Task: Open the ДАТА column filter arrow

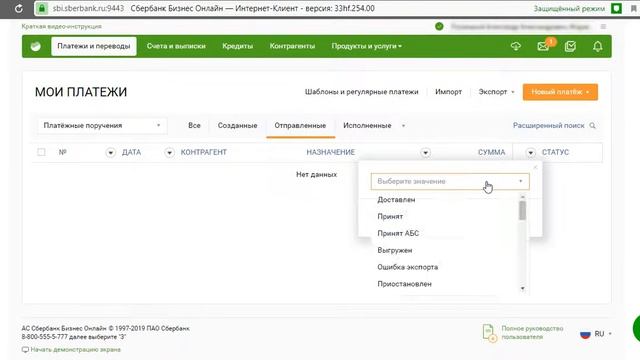Action: [x=169, y=153]
